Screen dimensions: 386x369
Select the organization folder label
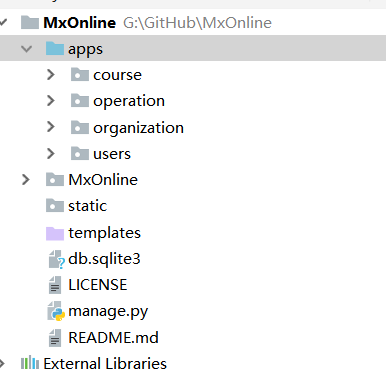click(x=138, y=128)
